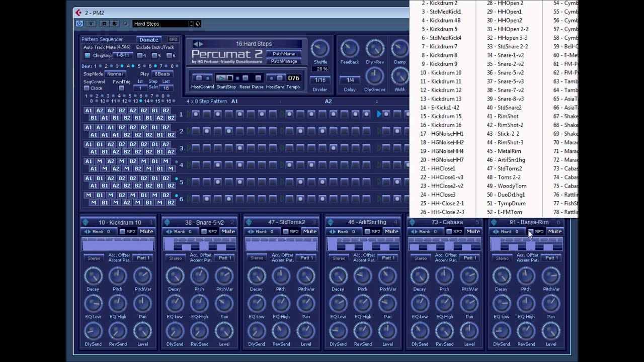The height and width of the screenshot is (362, 644).
Task: Click the Stop square button
Action: pos(229,78)
